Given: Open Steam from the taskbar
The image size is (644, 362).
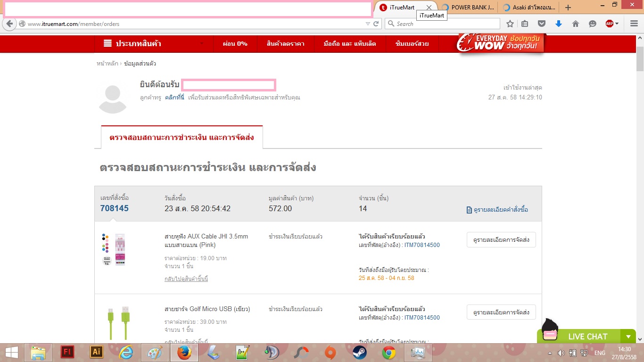Looking at the screenshot, I should pos(360,353).
